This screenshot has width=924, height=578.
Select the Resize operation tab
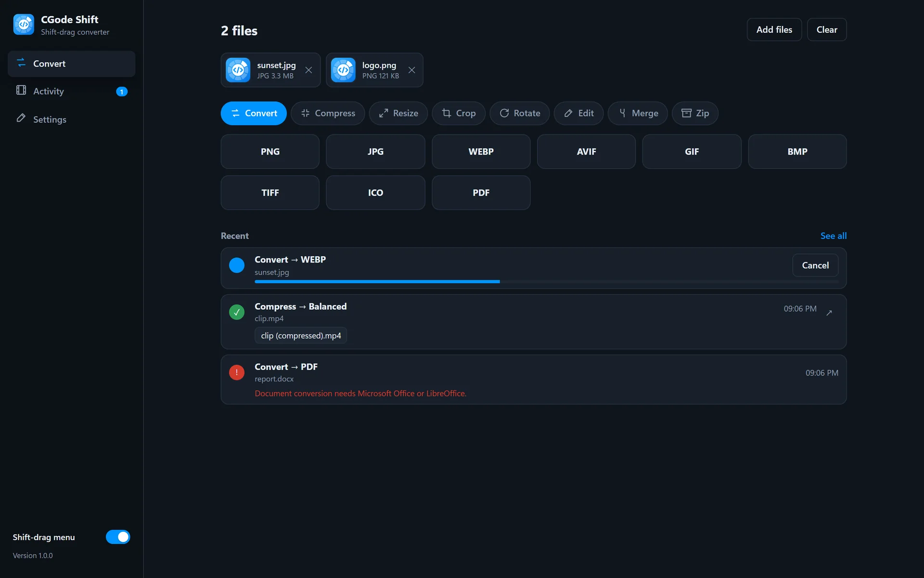point(398,113)
